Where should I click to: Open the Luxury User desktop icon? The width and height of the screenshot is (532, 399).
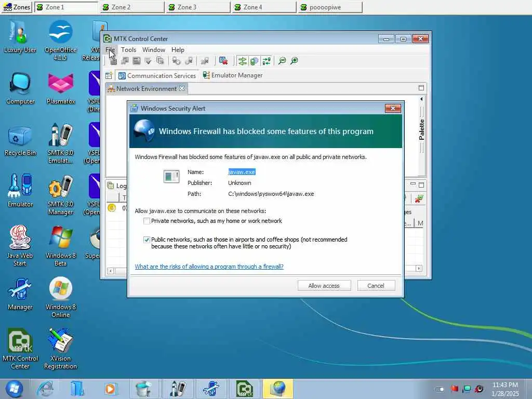[x=20, y=37]
